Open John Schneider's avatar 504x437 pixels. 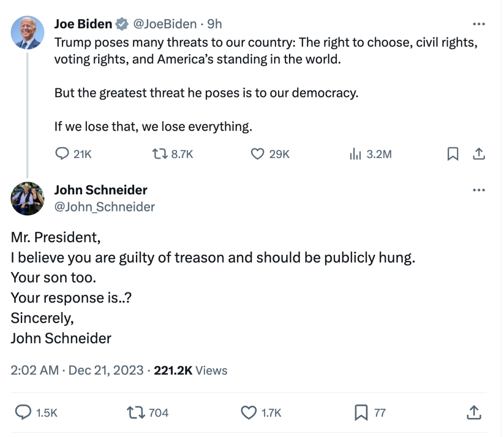tap(27, 198)
